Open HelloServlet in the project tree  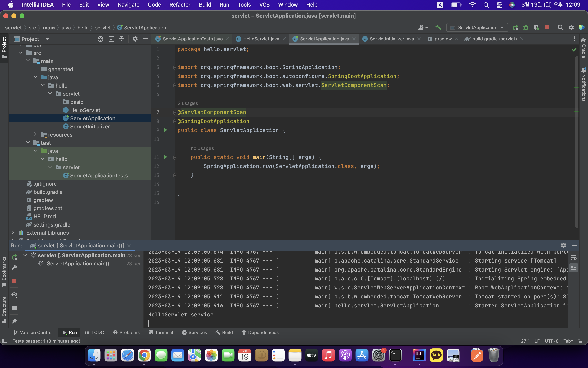pyautogui.click(x=85, y=110)
